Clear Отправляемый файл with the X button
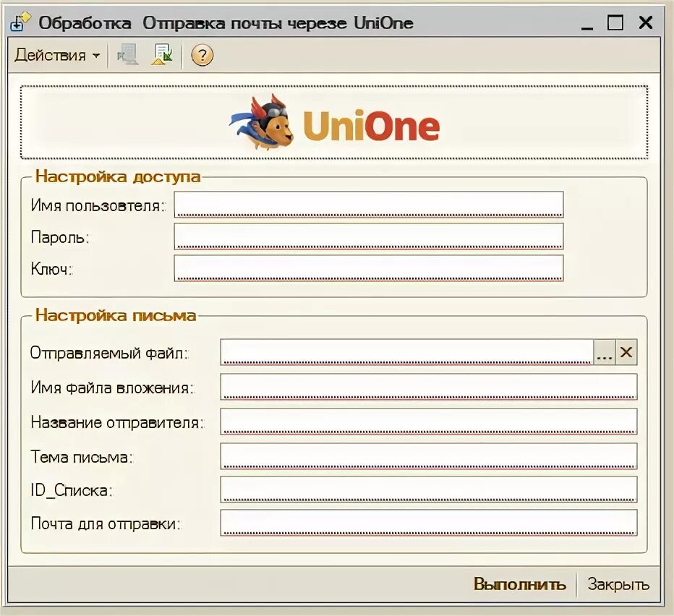The width and height of the screenshot is (674, 616). 626,352
